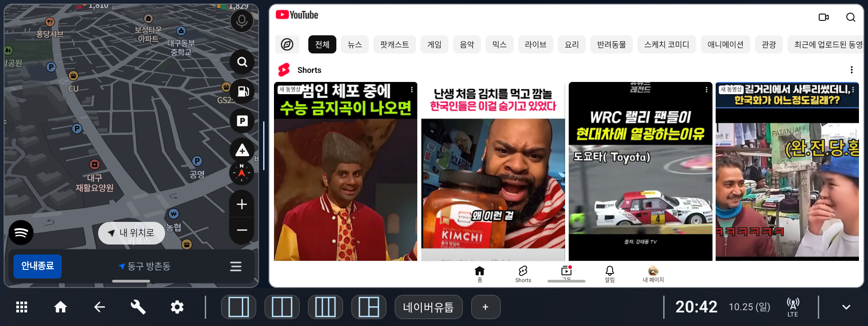This screenshot has width=868, height=326.
Task: Open map search with magnifier icon
Action: [242, 62]
